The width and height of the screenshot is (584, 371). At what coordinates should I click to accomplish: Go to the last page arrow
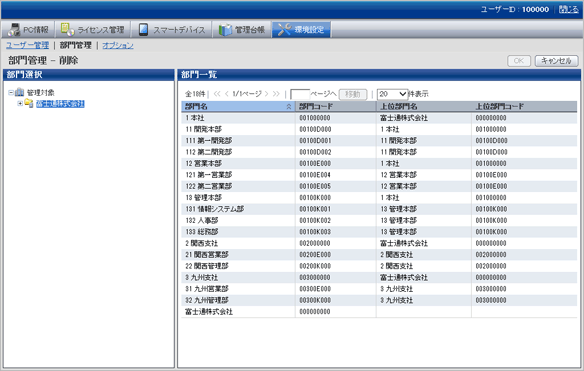pyautogui.click(x=276, y=94)
